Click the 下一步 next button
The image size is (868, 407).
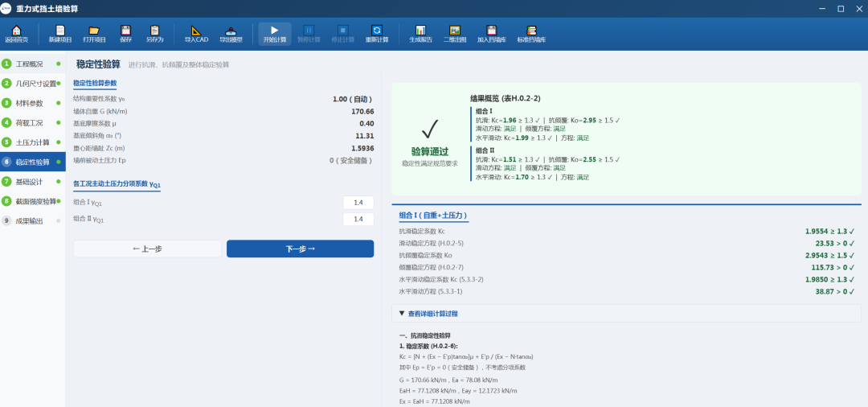[x=300, y=249]
